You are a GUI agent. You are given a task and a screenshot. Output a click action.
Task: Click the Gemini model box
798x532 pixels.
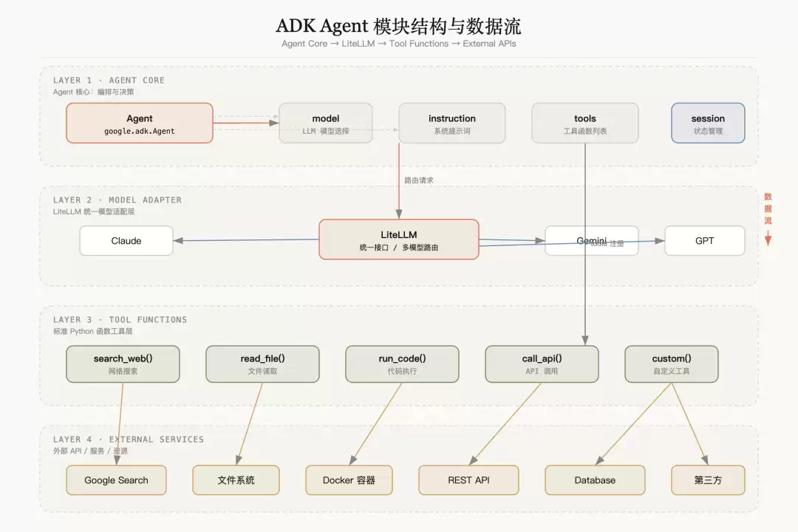591,241
